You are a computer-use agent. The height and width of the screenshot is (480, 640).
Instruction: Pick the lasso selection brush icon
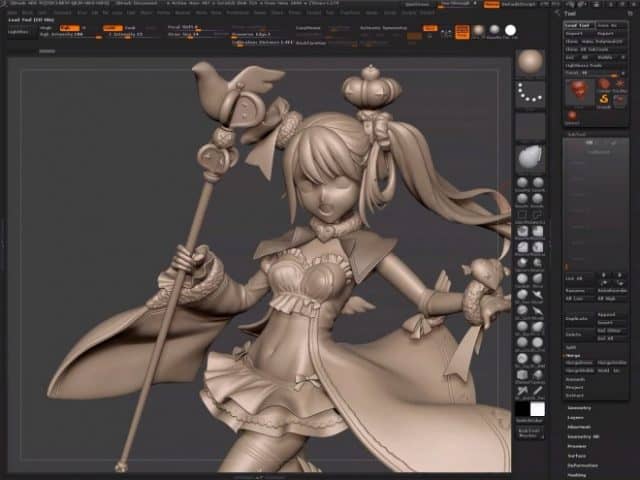[538, 214]
